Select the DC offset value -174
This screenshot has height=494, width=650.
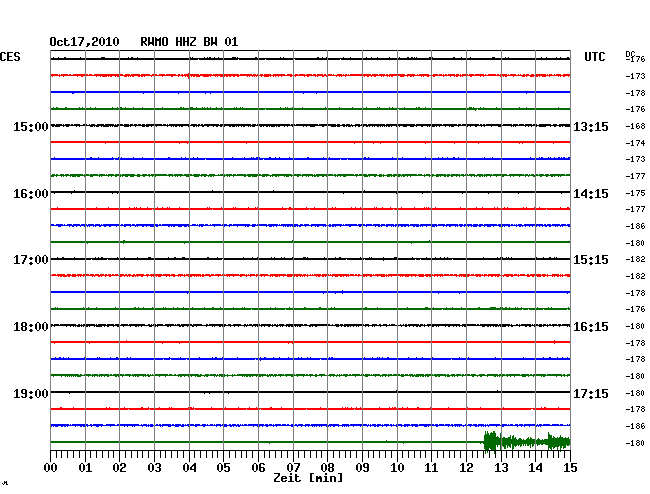point(635,143)
